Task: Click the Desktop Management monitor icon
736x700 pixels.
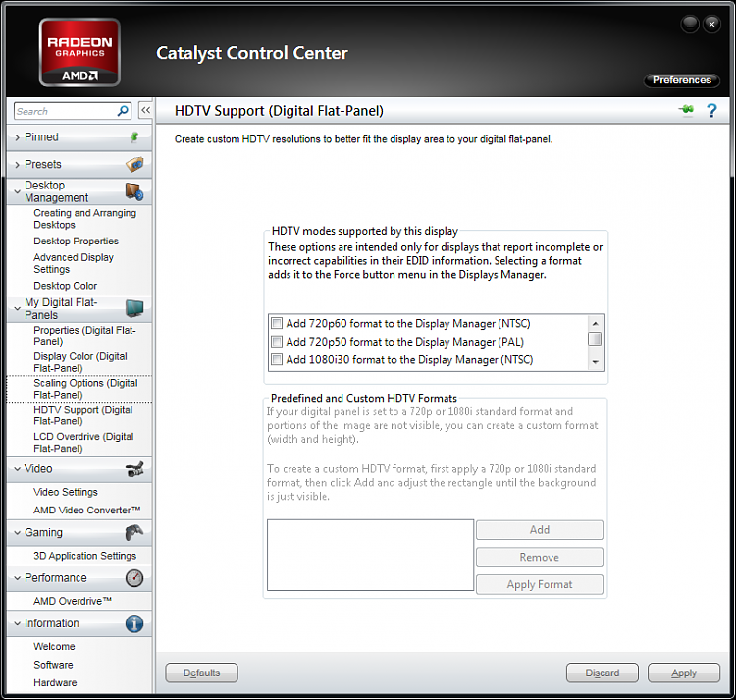Action: coord(134,191)
